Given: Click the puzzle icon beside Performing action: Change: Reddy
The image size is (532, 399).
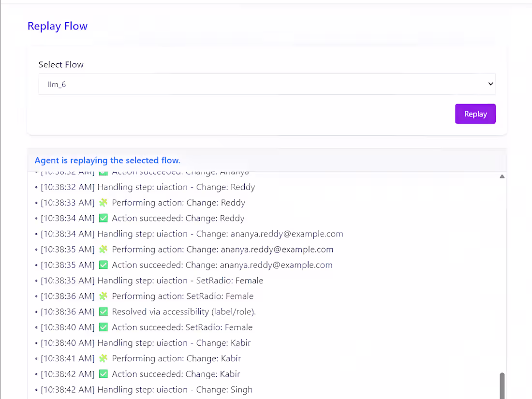Looking at the screenshot, I should (x=103, y=202).
